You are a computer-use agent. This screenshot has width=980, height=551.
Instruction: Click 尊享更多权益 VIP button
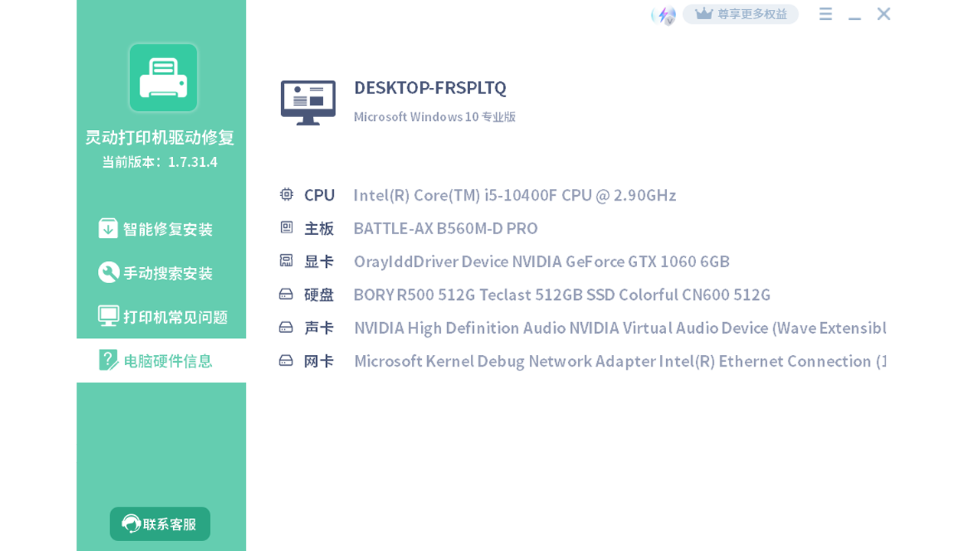[x=740, y=14]
